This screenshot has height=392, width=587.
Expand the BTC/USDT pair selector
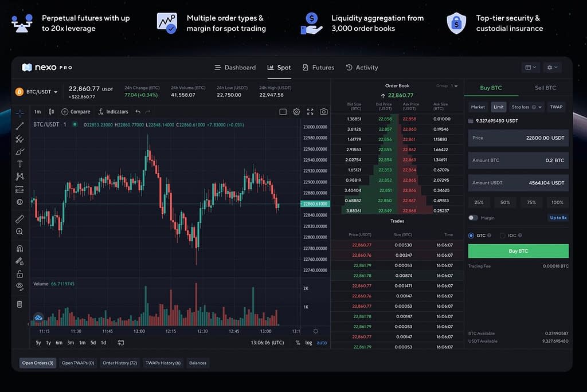(x=36, y=92)
